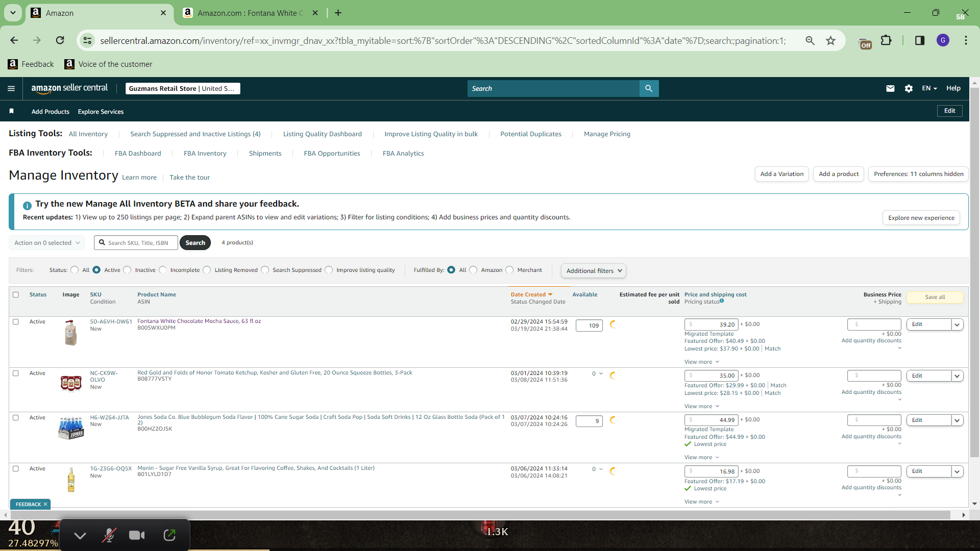Open the tab search chevron in Chrome

[13, 13]
